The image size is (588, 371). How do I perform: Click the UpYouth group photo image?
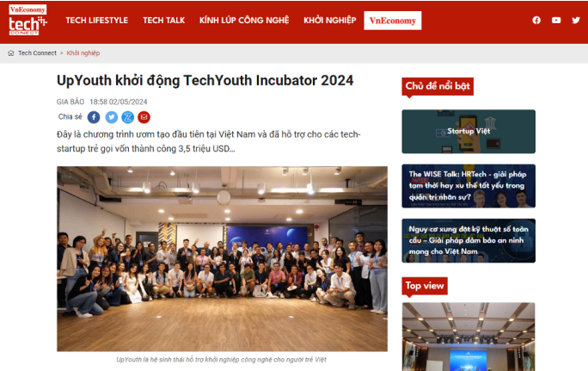click(x=222, y=259)
